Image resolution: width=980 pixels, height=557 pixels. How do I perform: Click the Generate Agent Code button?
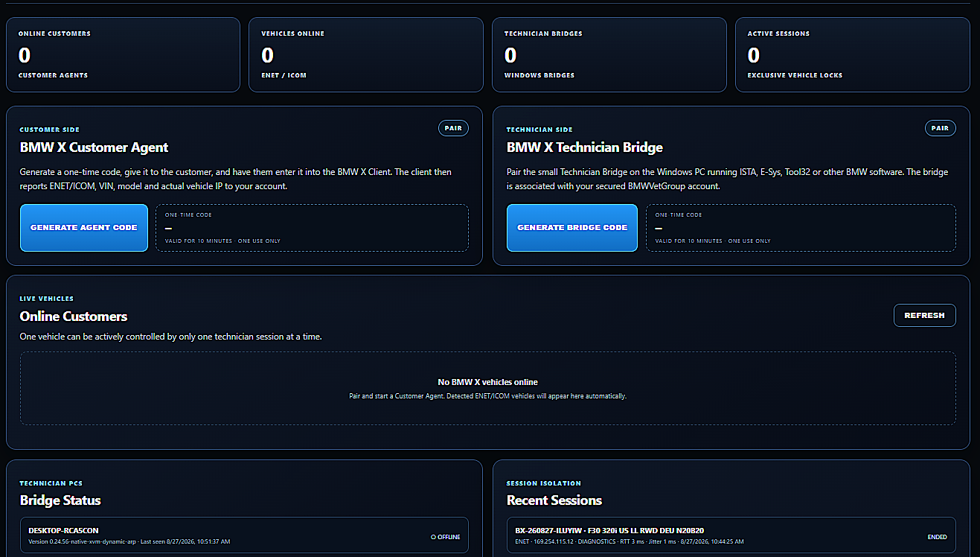pyautogui.click(x=84, y=228)
